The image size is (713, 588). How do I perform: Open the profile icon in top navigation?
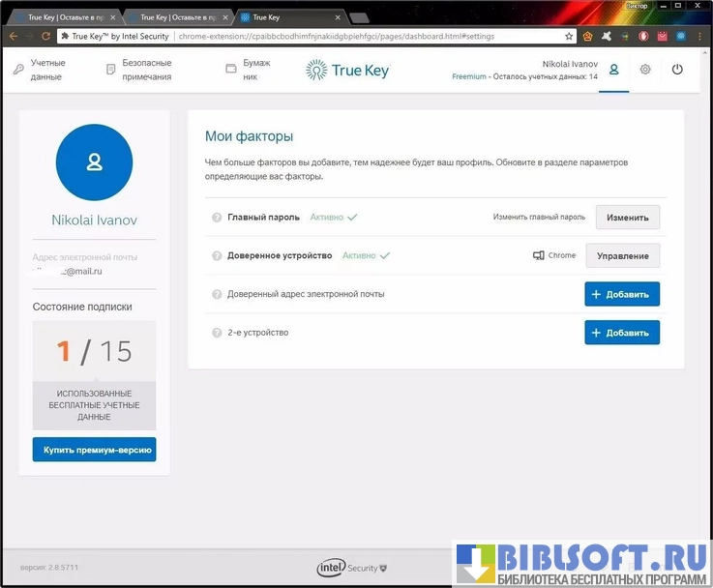coord(613,70)
